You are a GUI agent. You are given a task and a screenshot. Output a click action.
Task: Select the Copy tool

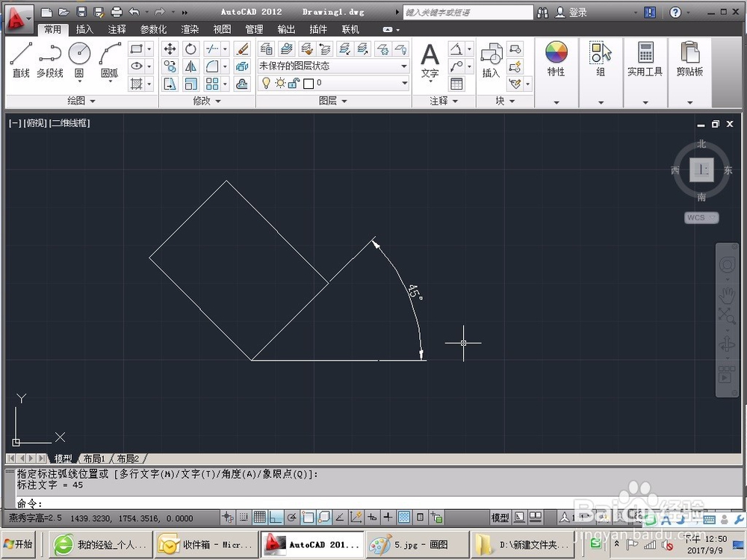pyautogui.click(x=170, y=66)
